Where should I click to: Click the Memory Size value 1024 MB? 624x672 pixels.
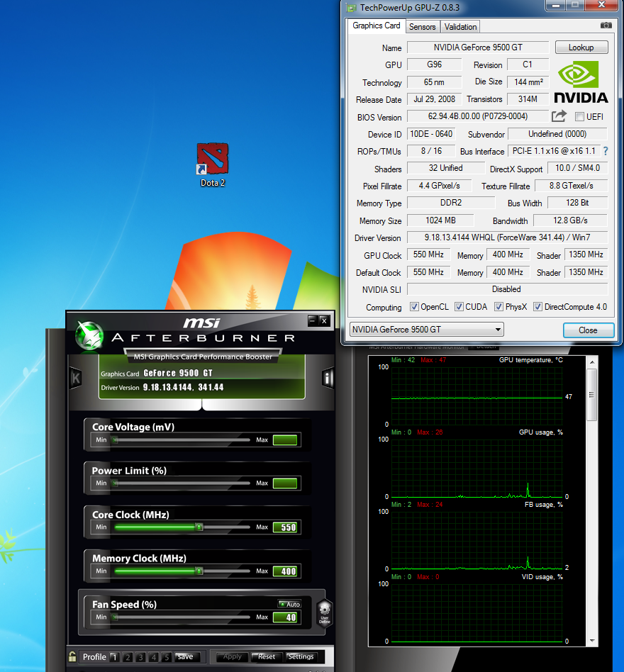coord(440,220)
